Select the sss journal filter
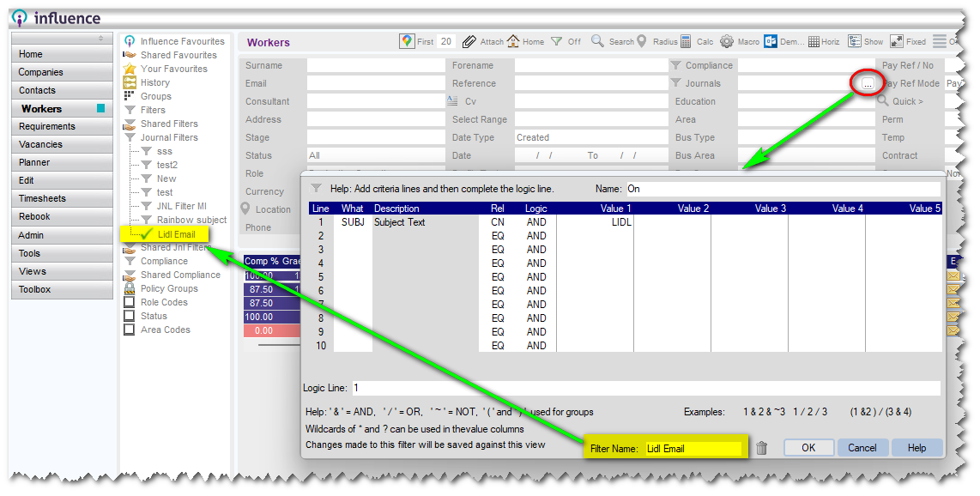 click(165, 151)
